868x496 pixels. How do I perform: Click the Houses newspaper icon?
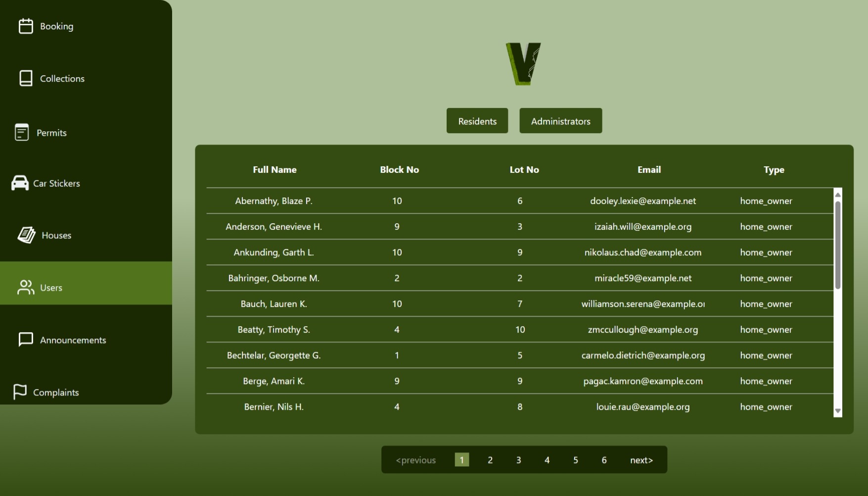point(27,235)
